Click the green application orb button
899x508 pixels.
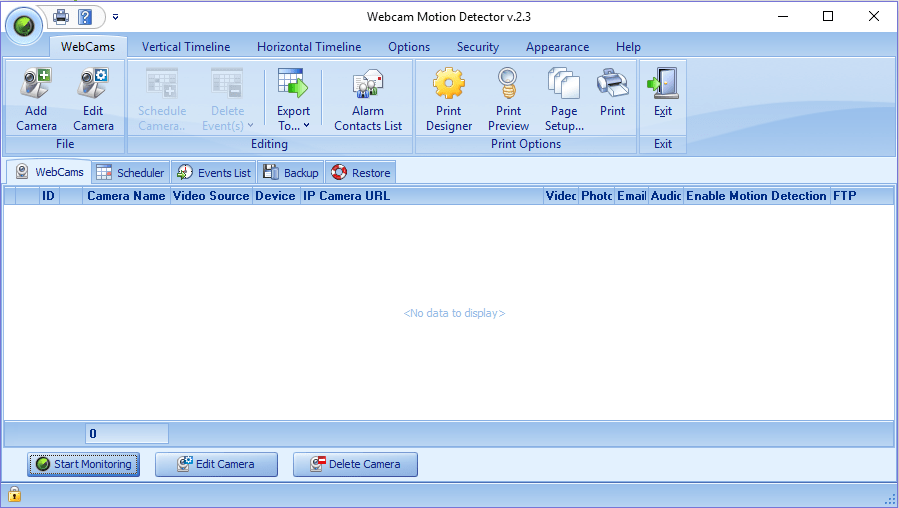click(24, 25)
